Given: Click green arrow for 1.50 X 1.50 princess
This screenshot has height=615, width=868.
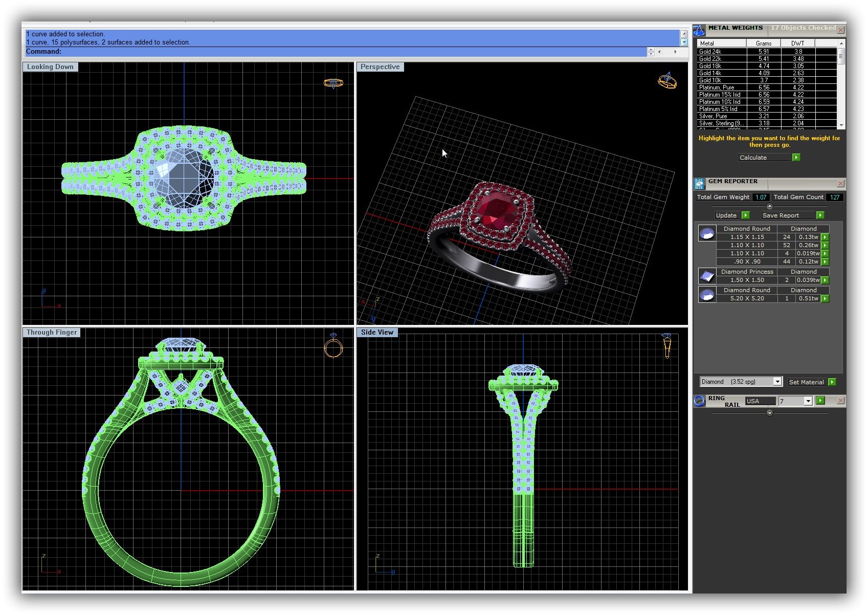Looking at the screenshot, I should pos(825,280).
